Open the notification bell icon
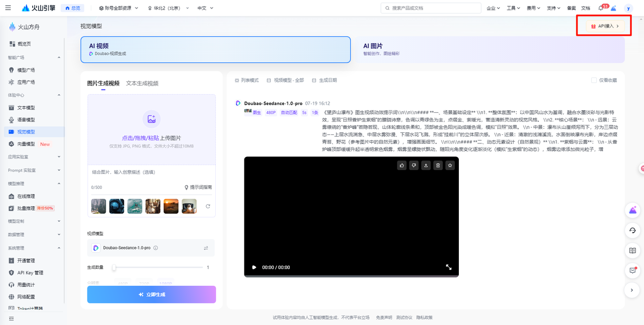The height and width of the screenshot is (325, 644). (601, 8)
